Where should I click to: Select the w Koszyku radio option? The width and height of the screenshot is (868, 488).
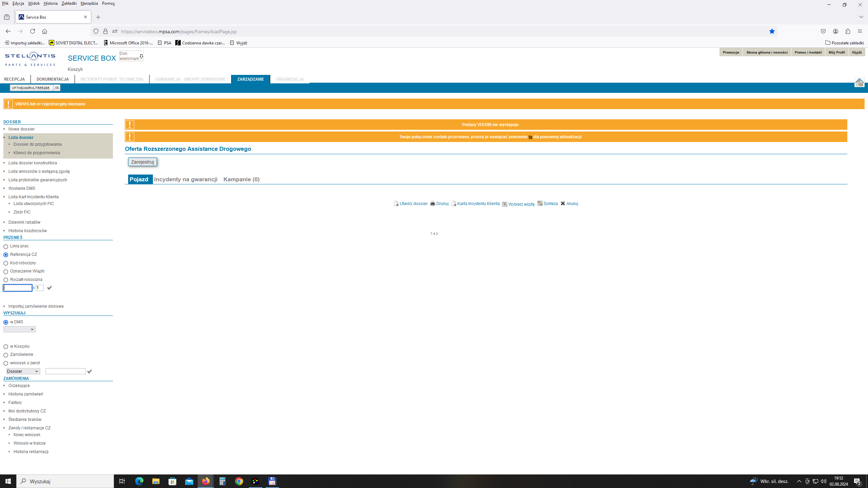[x=6, y=347]
